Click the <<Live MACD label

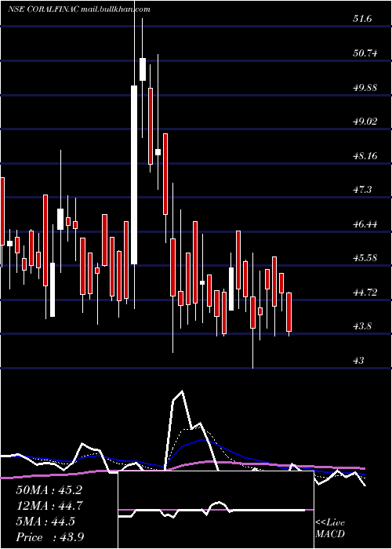point(330,529)
